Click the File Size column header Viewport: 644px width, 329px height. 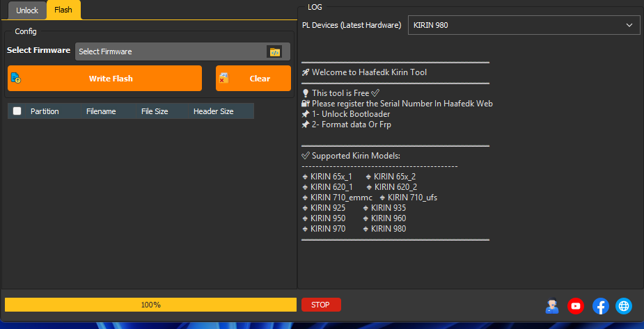[155, 111]
